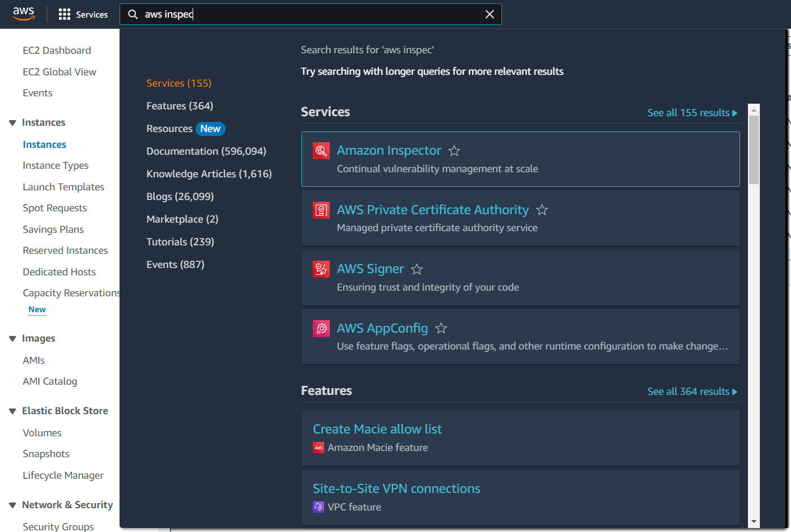Click the AWS home logo

pos(23,14)
